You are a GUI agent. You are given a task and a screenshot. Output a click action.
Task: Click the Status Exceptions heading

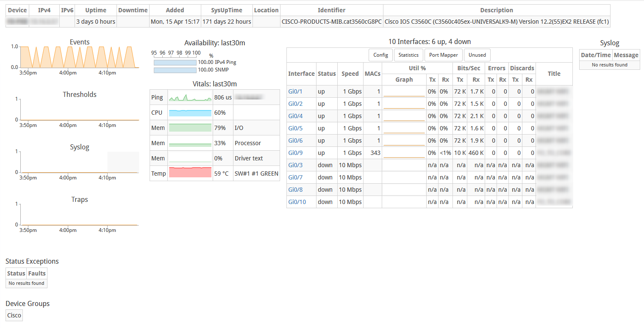coord(32,261)
